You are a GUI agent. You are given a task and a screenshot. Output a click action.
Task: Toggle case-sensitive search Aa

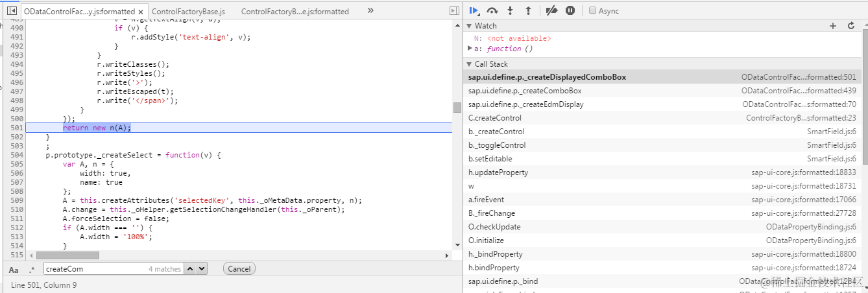(14, 269)
